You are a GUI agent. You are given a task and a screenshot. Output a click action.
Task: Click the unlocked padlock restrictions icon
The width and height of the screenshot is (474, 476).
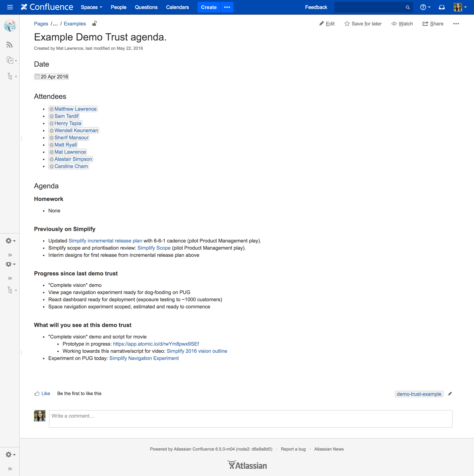[95, 23]
